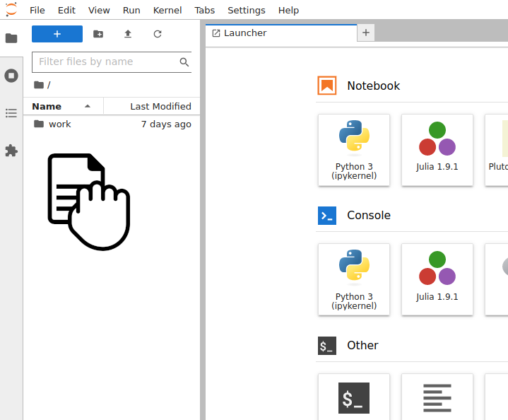This screenshot has width=508, height=420.
Task: Click the Upload Files arrow icon
Action: coord(128,34)
